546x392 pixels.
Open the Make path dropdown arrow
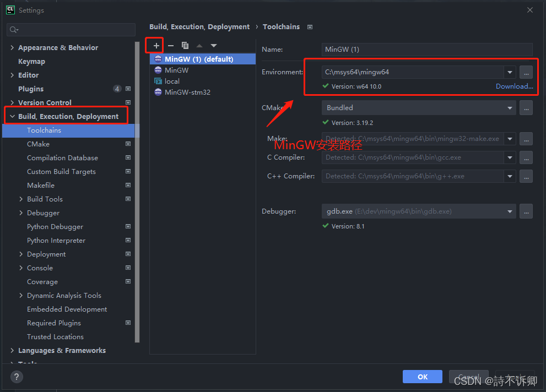coord(510,139)
